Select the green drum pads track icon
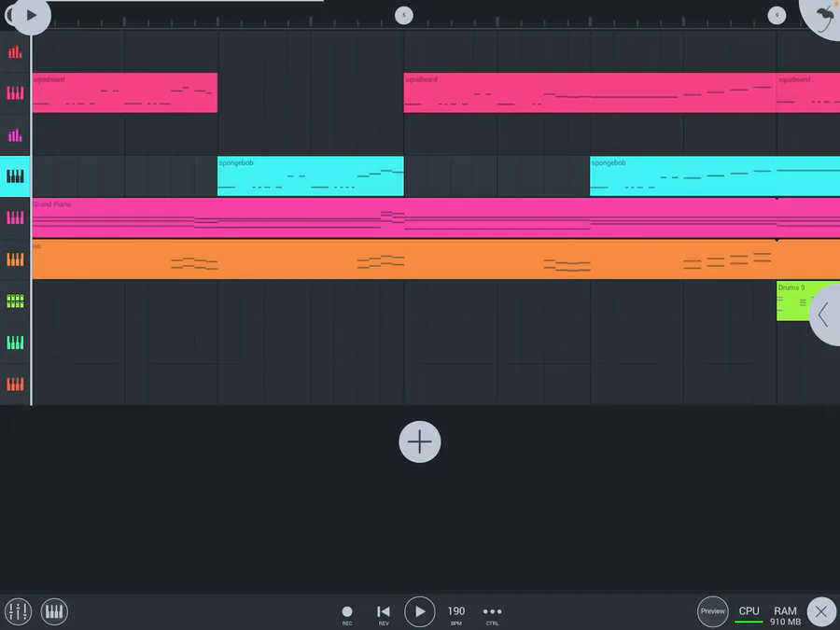This screenshot has width=840, height=630. click(15, 301)
